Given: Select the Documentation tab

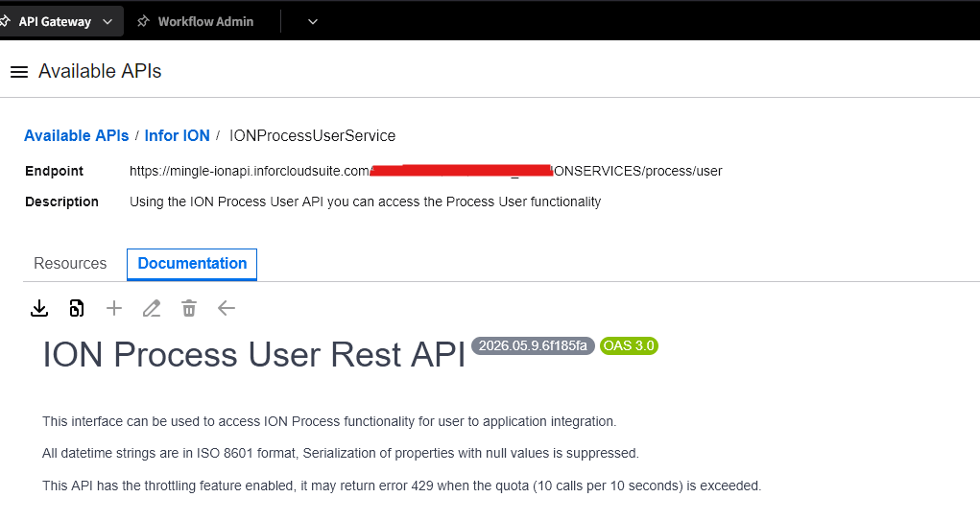Looking at the screenshot, I should 192,264.
